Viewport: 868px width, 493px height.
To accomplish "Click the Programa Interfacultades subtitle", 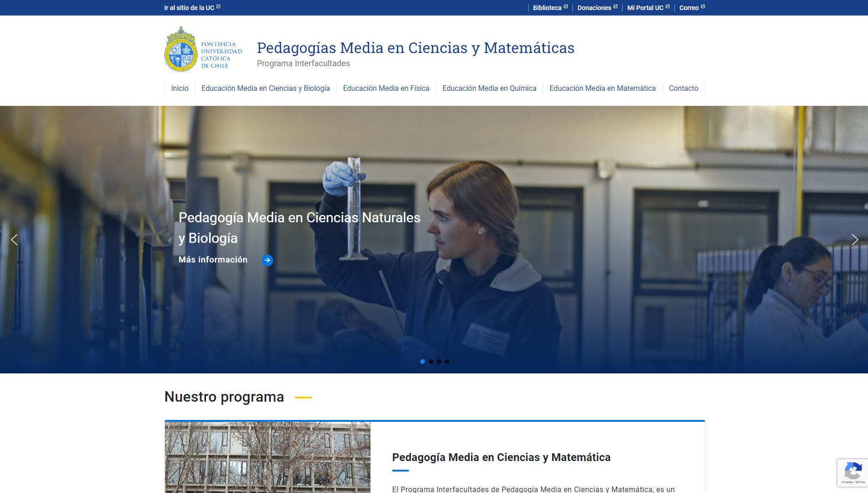I will coord(303,63).
